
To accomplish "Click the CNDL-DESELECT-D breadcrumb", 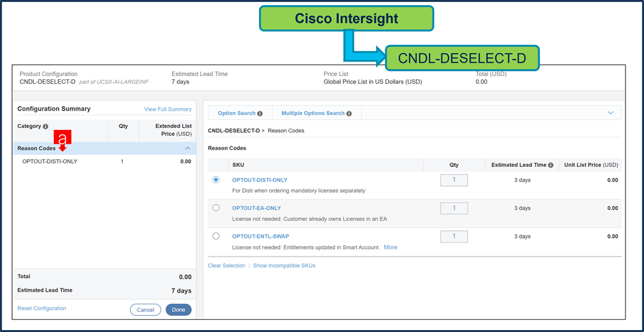I will point(233,130).
